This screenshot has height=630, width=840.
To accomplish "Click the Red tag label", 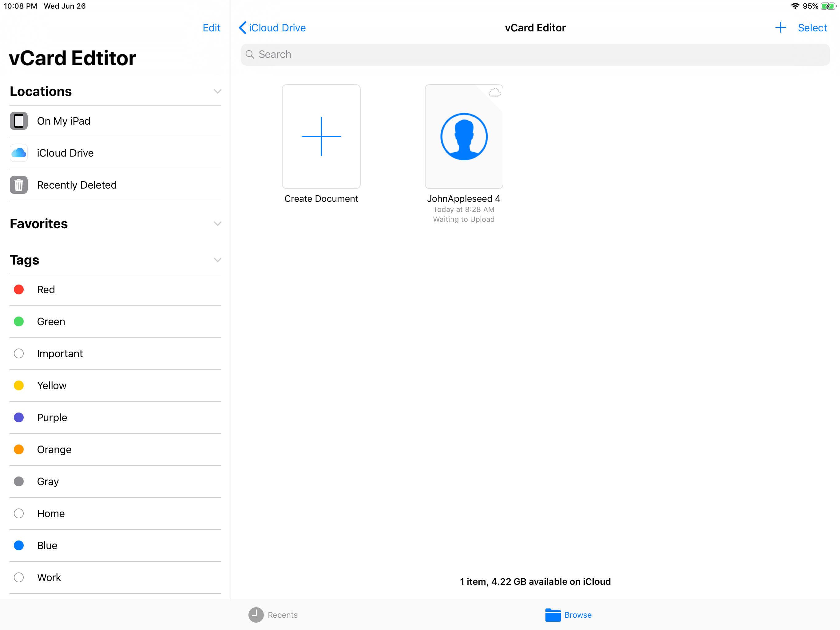I will [x=46, y=289].
